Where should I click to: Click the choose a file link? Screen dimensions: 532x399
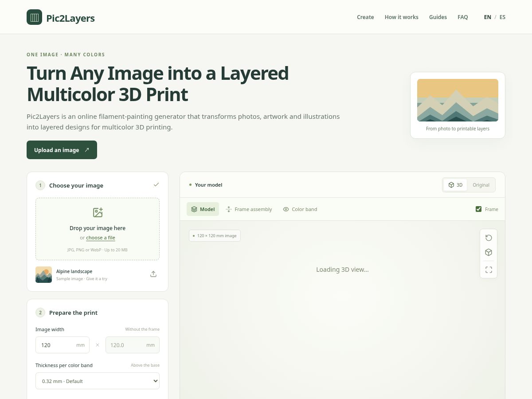[x=101, y=238]
